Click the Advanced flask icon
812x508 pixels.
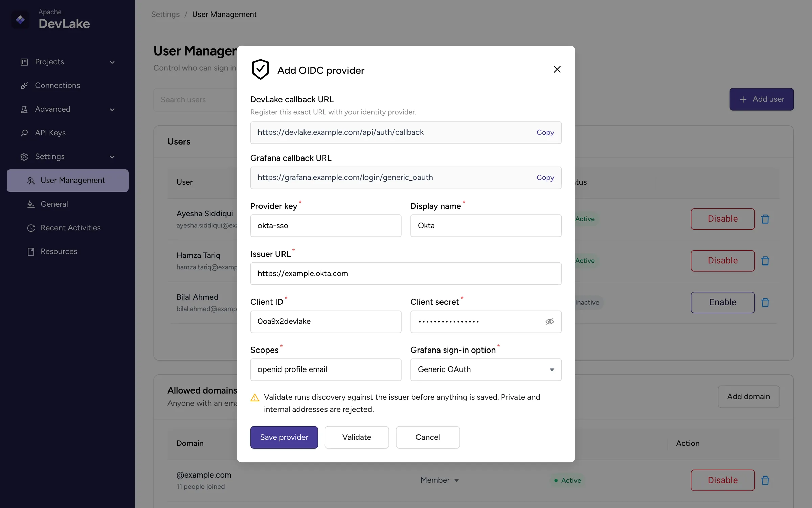point(24,109)
